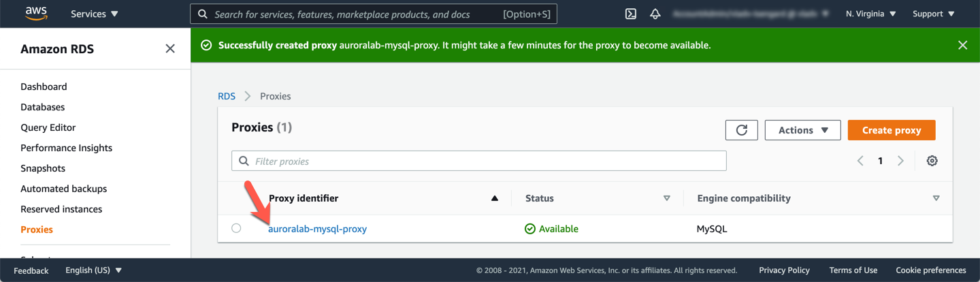
Task: Select the auroralab-mysql-proxy radio button
Action: [x=236, y=228]
